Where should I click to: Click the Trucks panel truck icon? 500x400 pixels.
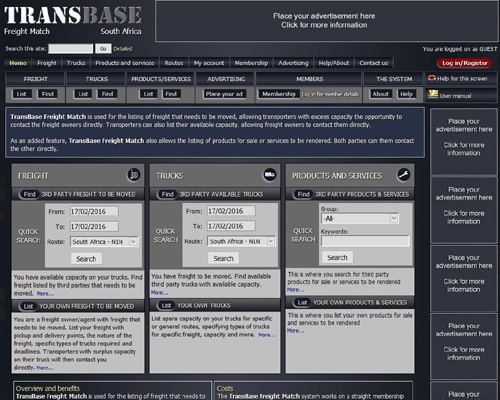coord(269,175)
